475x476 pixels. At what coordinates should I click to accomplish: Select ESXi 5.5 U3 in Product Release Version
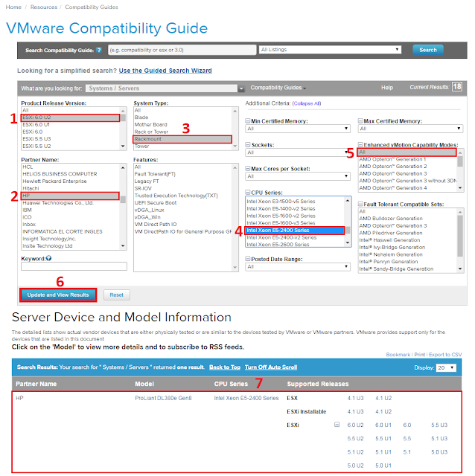(71, 139)
